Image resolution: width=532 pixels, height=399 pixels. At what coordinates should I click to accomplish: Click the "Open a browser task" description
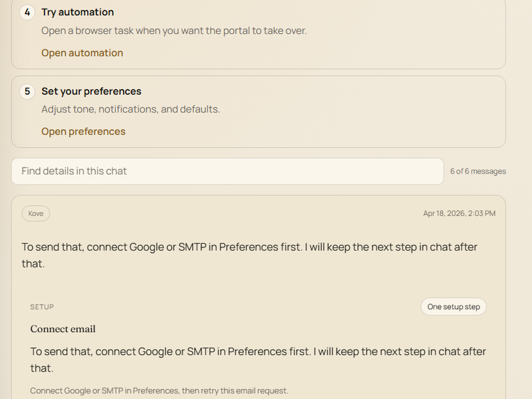click(x=174, y=31)
